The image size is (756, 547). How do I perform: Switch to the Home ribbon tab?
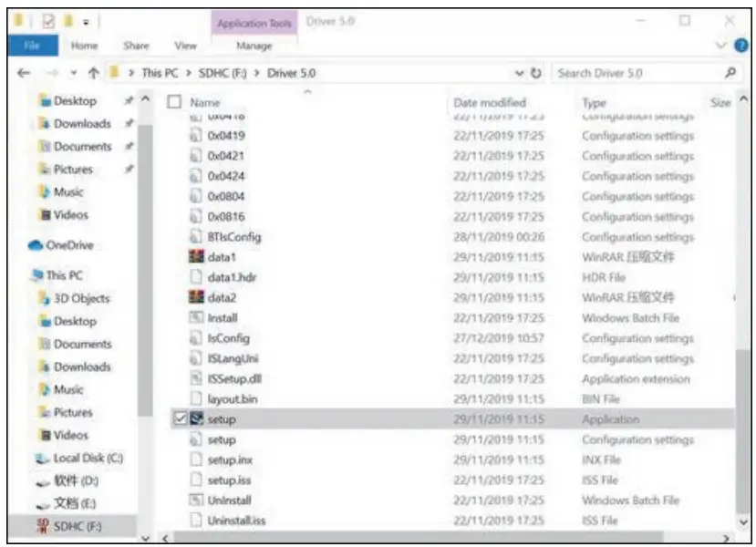tap(85, 46)
